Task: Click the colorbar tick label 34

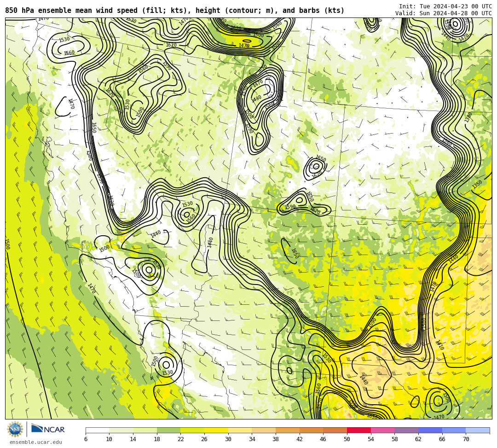Action: point(252,439)
